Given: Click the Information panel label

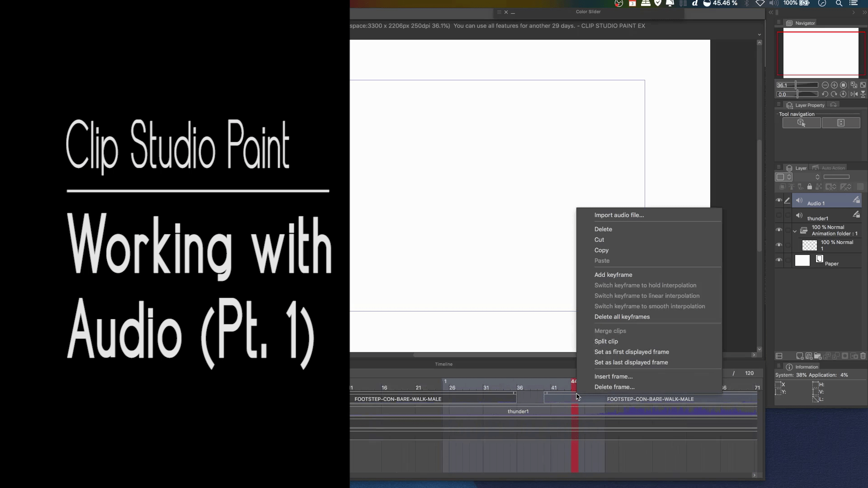Looking at the screenshot, I should [807, 367].
